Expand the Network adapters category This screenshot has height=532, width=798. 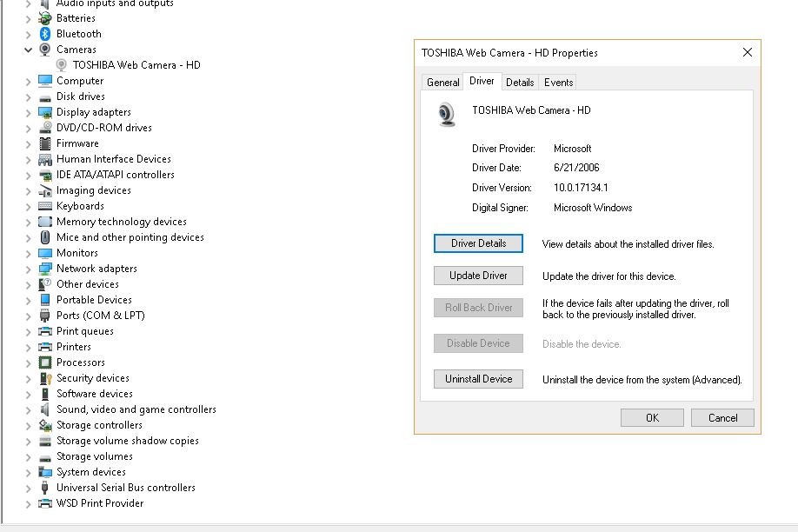point(29,269)
